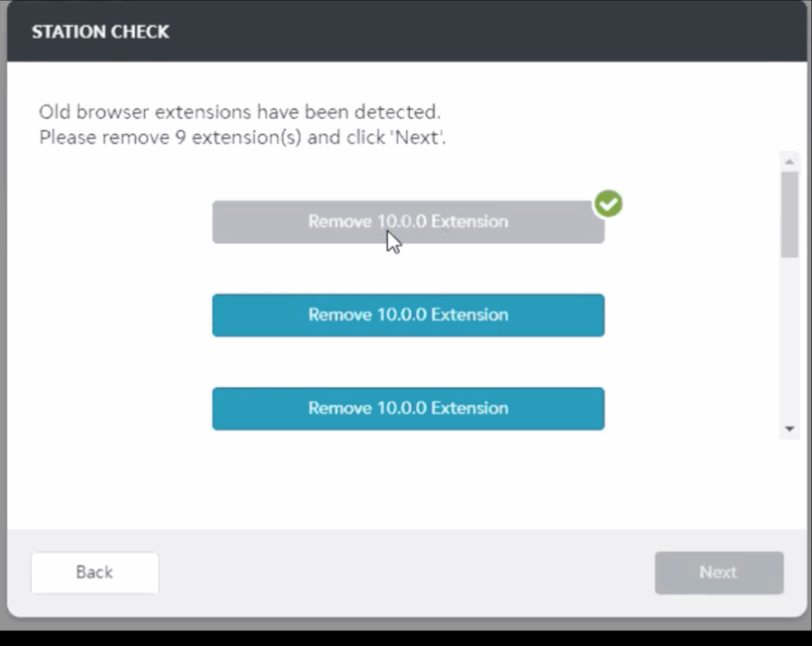Screen dimensions: 812x646
Task: Click the middle blue Remove 10.0.0 Extension button
Action: click(x=408, y=316)
